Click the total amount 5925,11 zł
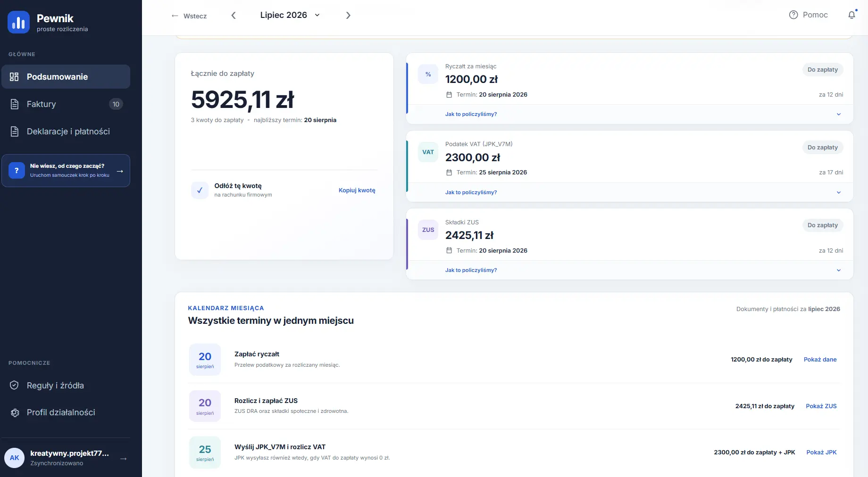The height and width of the screenshot is (477, 868). (242, 100)
